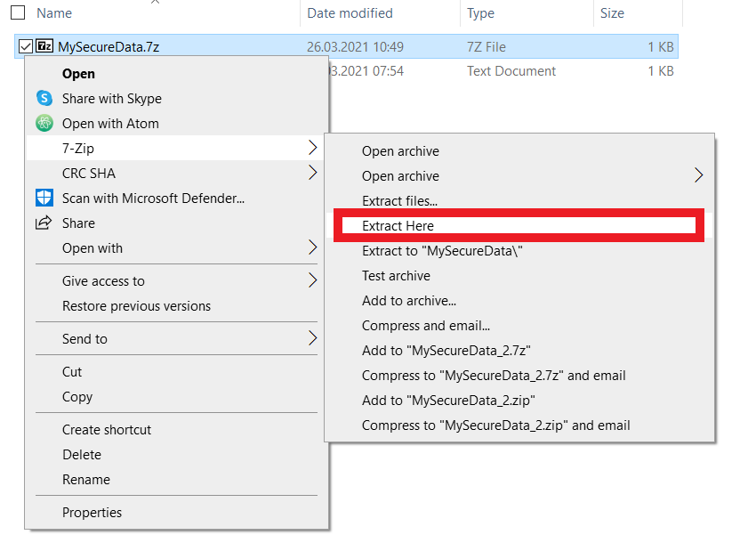Screen dimensions: 756x551
Task: Select the CRC SHA menu entry
Action: [x=176, y=174]
